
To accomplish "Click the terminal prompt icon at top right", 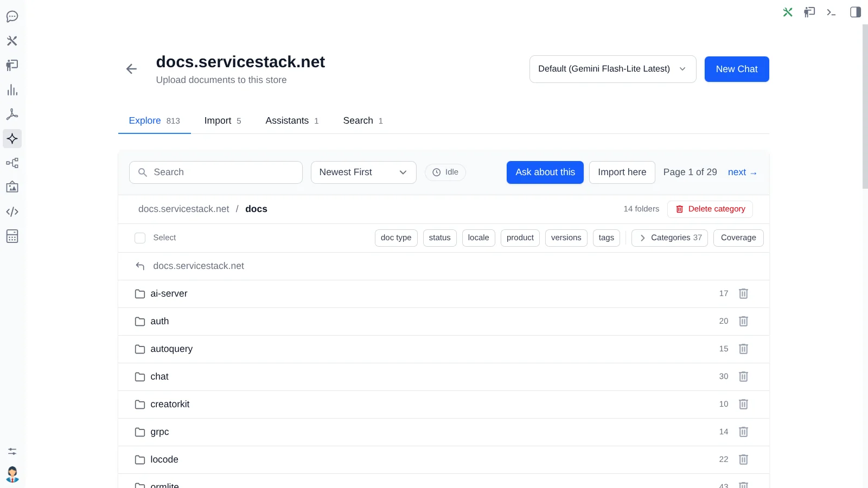I will tap(831, 12).
